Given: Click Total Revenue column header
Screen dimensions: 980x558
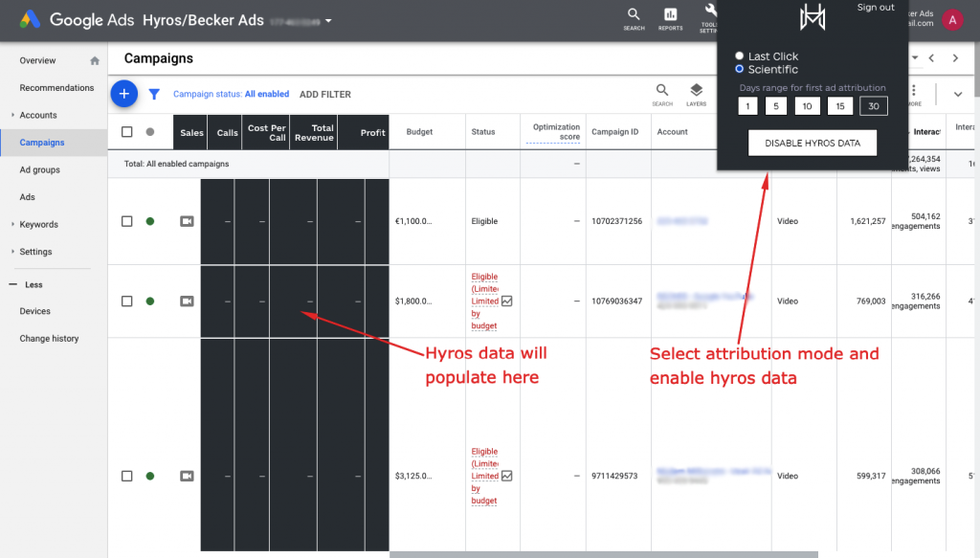Looking at the screenshot, I should tap(314, 132).
